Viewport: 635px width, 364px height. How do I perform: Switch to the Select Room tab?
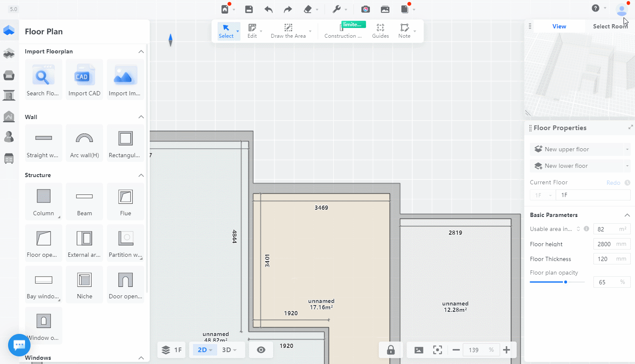click(x=610, y=26)
